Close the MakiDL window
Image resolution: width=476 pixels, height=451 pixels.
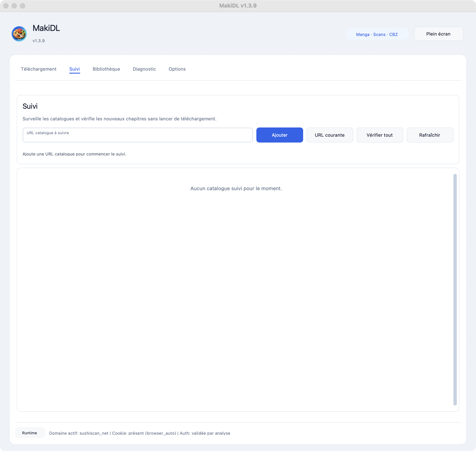pos(6,6)
